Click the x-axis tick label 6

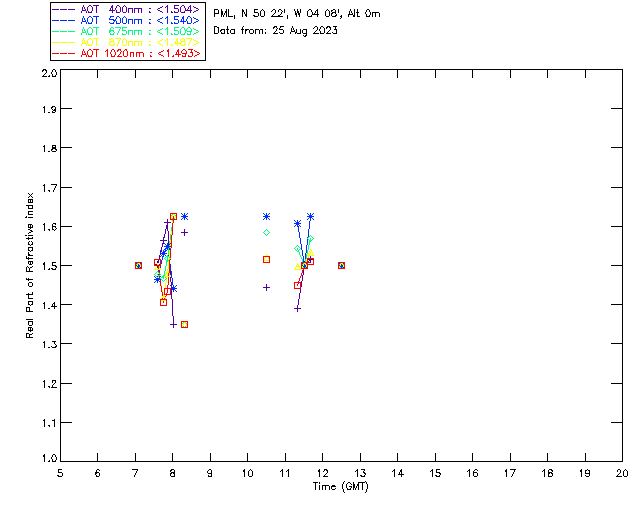pyautogui.click(x=98, y=473)
